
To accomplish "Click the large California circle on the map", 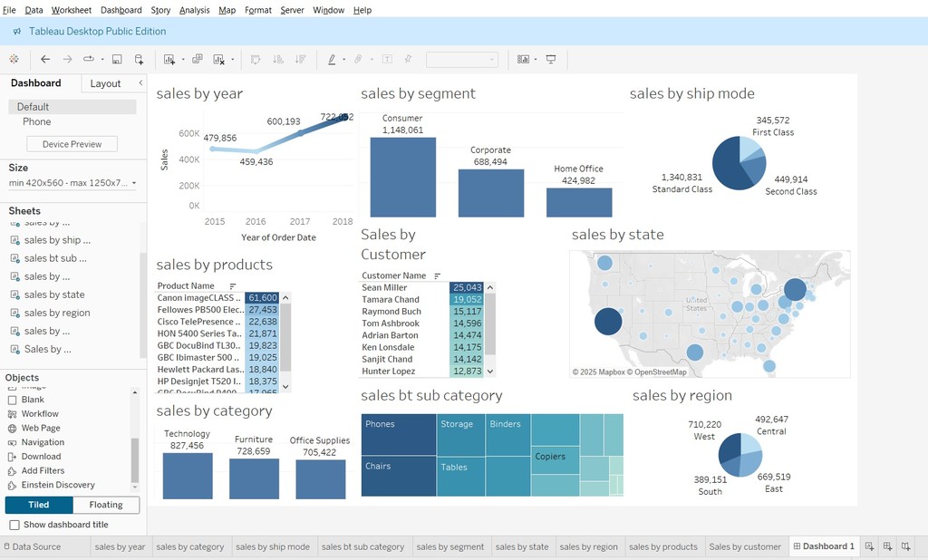I will 608,322.
